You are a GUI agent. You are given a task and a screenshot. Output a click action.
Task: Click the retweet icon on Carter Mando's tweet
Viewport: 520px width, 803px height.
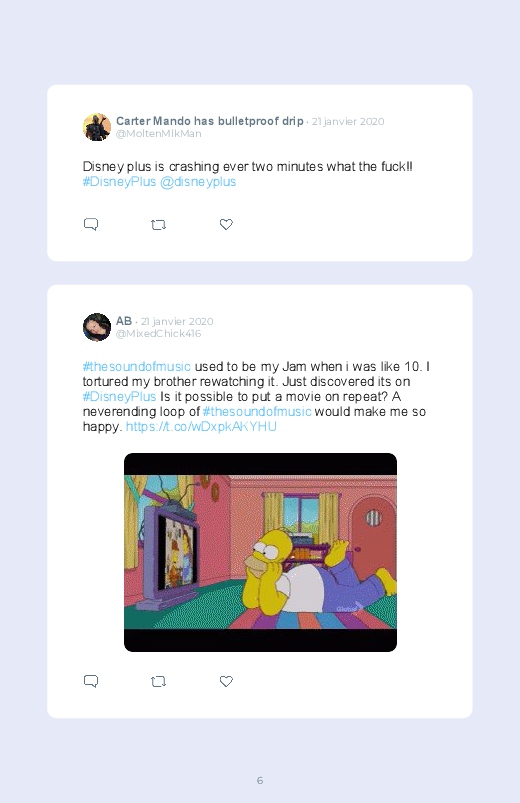(158, 224)
